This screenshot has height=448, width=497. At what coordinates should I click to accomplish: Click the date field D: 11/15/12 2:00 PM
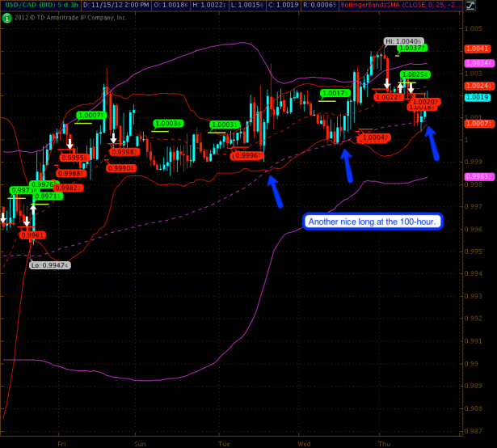(116, 5)
